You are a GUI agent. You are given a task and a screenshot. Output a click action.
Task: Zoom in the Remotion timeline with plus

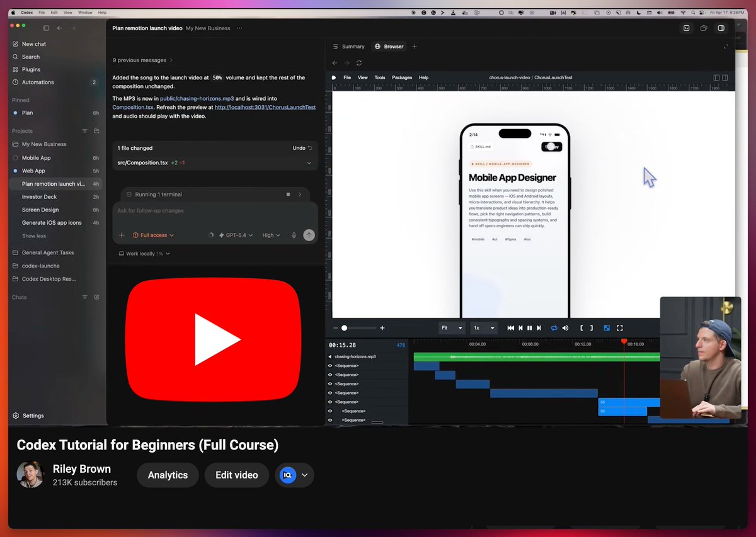pos(382,328)
